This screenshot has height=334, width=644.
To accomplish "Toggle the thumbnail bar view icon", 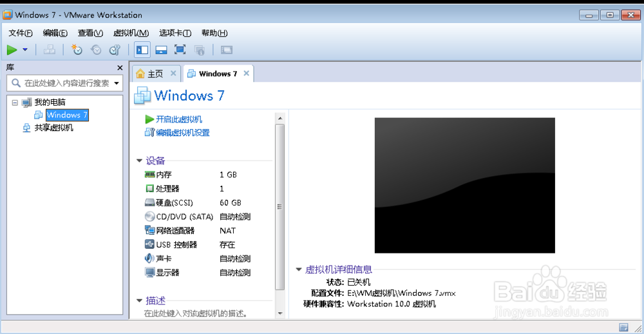I will click(x=161, y=50).
